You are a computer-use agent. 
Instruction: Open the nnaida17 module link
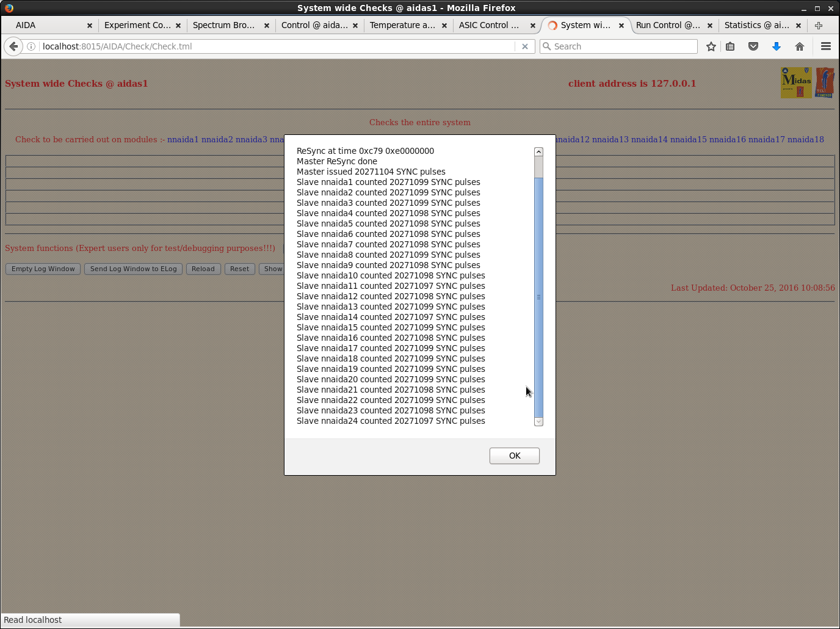[767, 139]
